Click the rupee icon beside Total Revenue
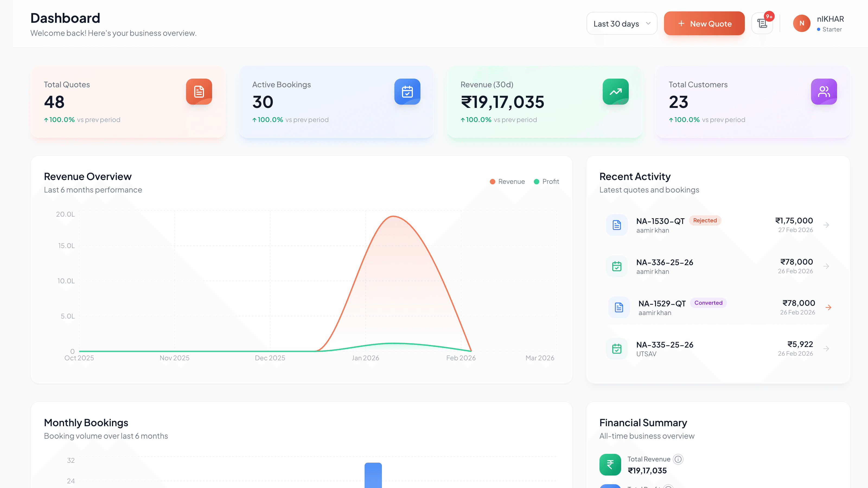The image size is (868, 488). point(610,464)
